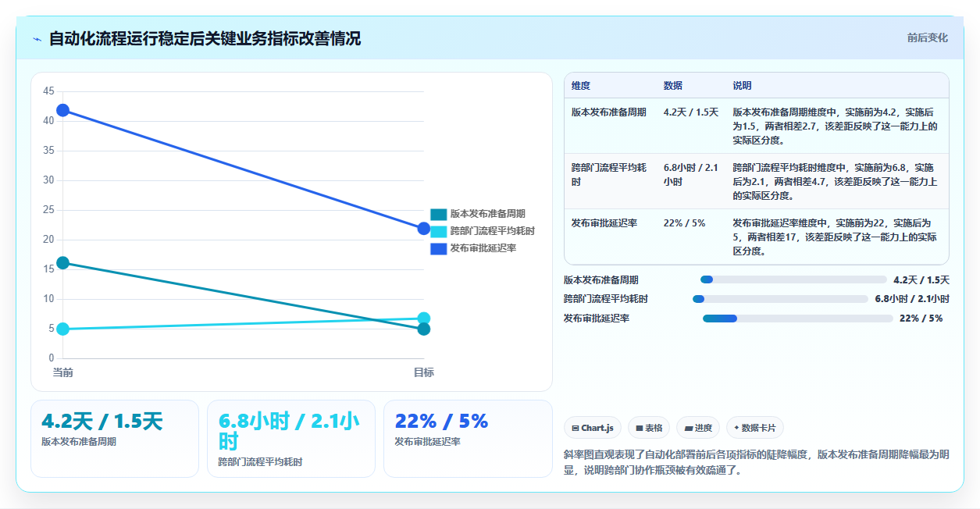Open the 6.8小时 / 2.1小时 data card
Image resolution: width=980 pixels, height=509 pixels.
[x=291, y=438]
